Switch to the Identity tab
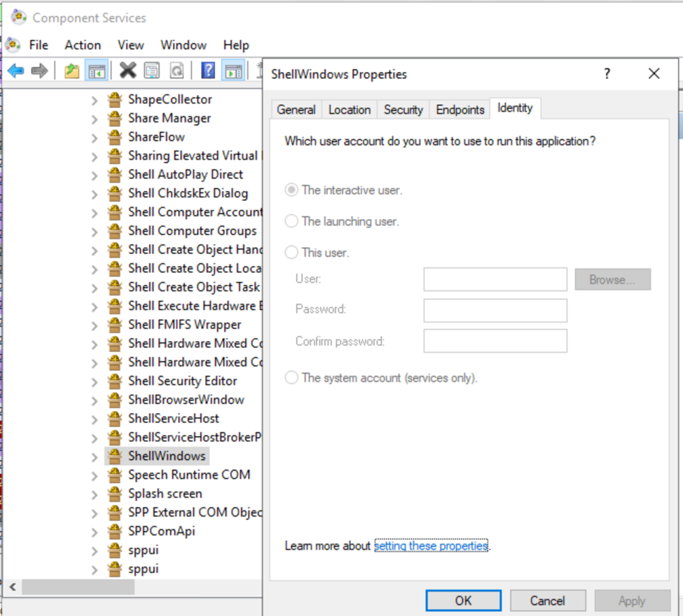 click(516, 108)
